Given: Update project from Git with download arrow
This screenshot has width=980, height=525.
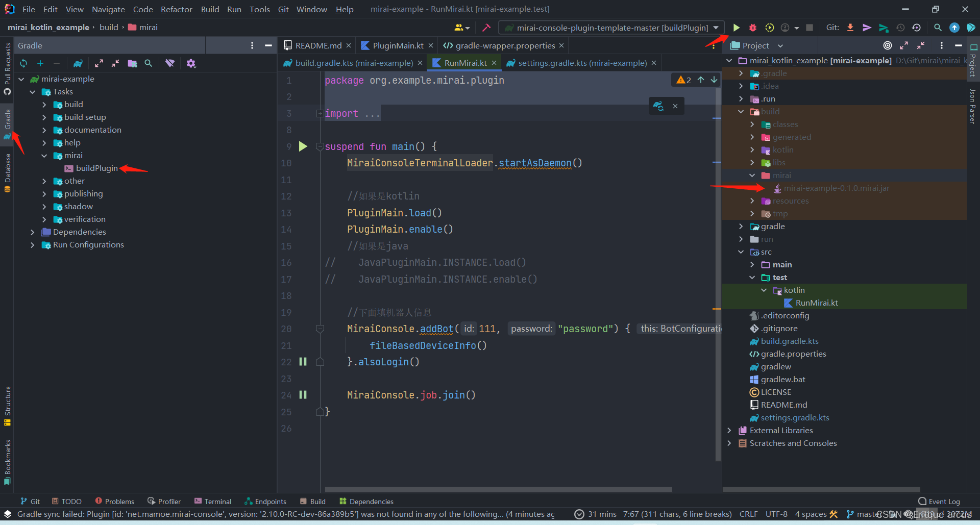Looking at the screenshot, I should pos(850,28).
